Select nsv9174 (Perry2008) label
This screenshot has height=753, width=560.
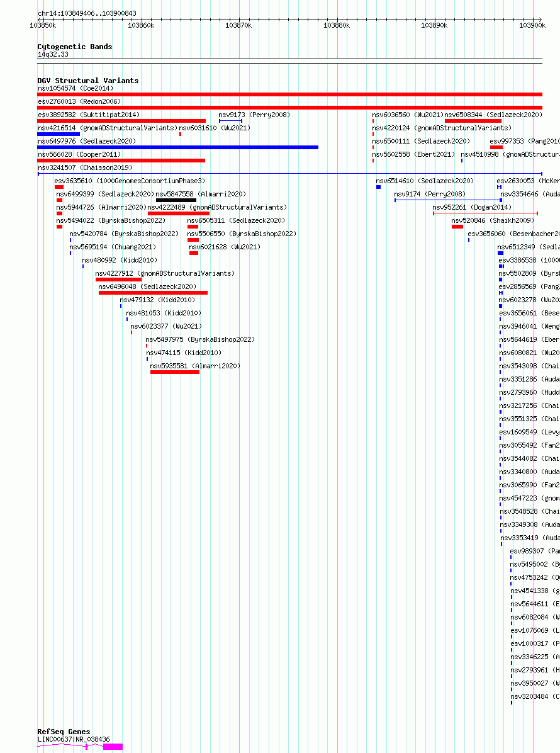430,194
